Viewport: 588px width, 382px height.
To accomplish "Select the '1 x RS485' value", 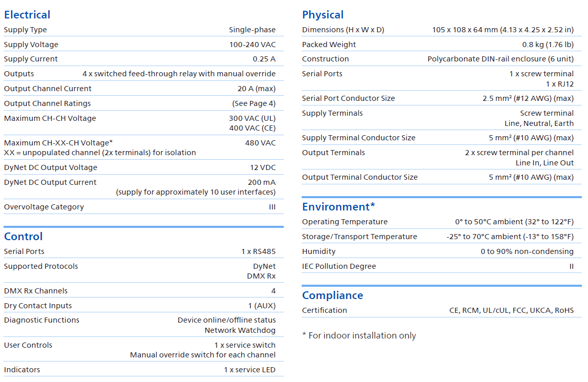I will coord(258,251).
